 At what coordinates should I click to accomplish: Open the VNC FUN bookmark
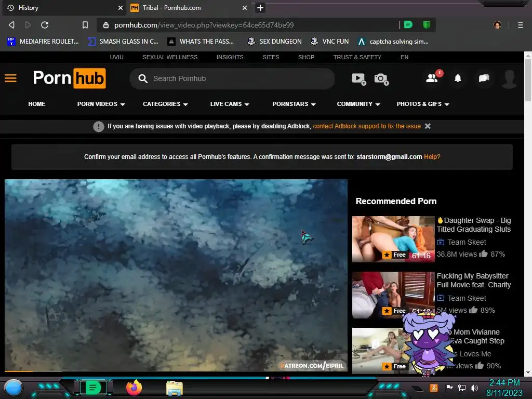tap(329, 42)
